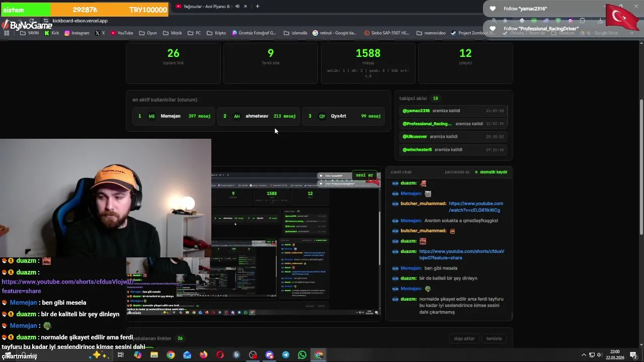
Task: Show hidden system tray icons
Action: coord(584,355)
